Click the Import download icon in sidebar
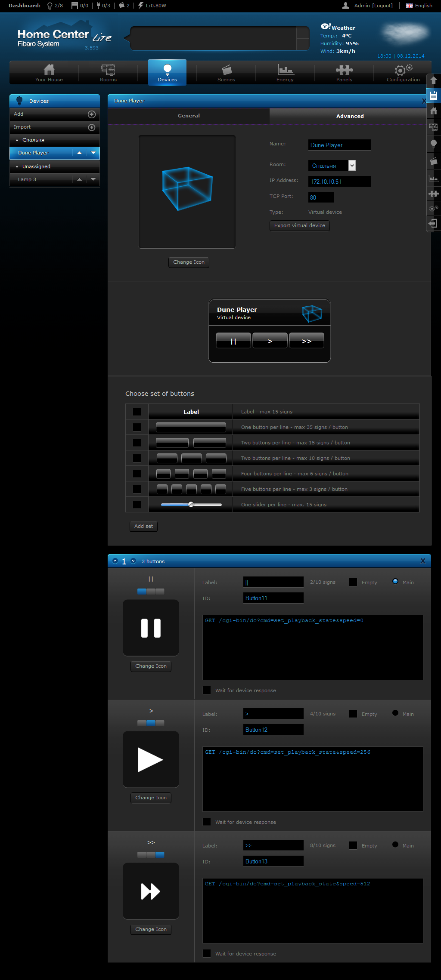 pyautogui.click(x=91, y=127)
